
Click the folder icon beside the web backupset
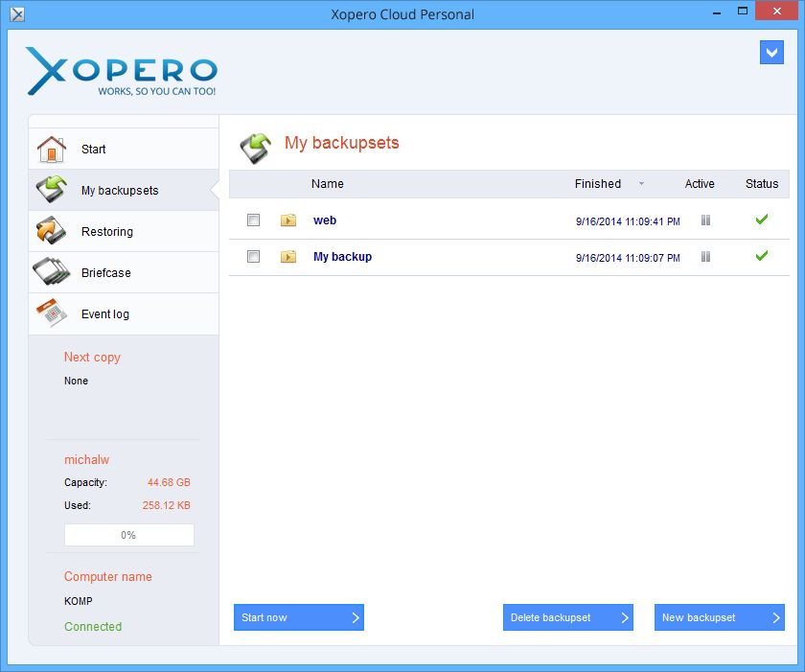[x=288, y=220]
